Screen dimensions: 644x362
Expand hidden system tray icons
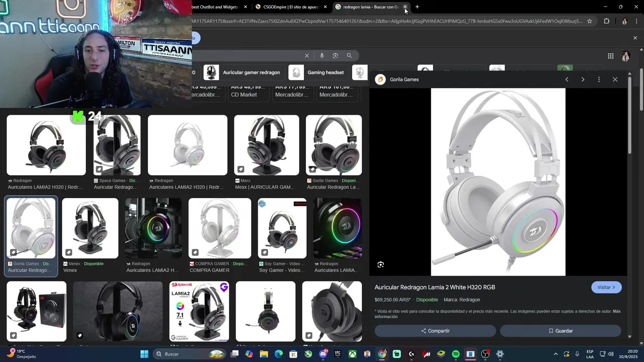555,354
